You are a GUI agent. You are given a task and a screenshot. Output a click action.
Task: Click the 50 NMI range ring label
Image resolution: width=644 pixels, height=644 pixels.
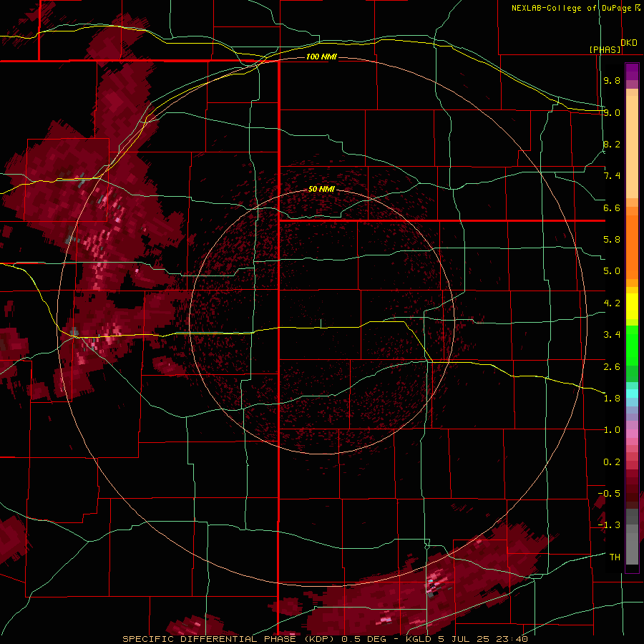(321, 189)
